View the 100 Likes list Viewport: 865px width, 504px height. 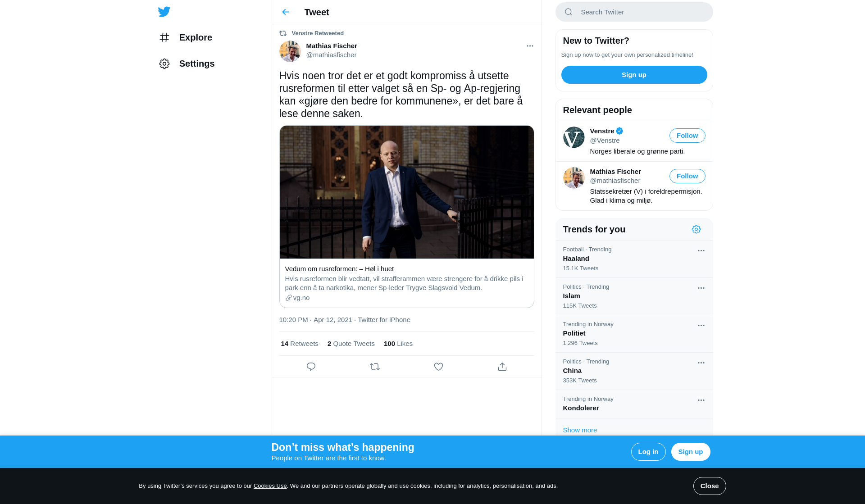coord(398,344)
